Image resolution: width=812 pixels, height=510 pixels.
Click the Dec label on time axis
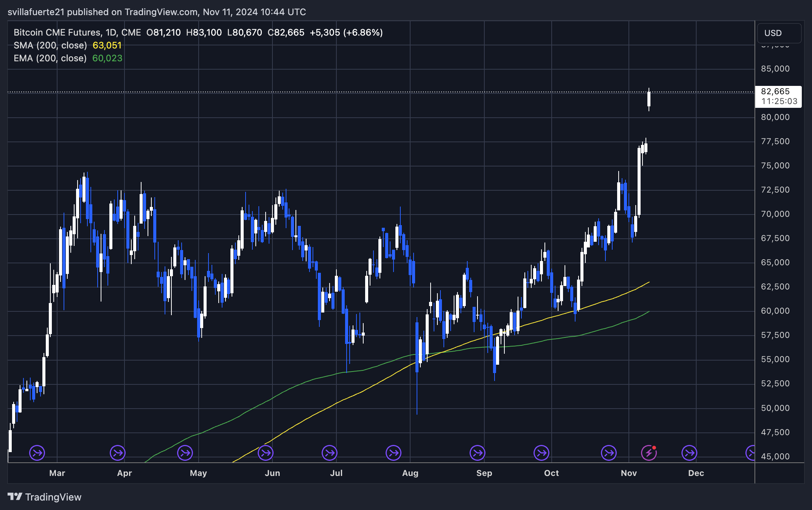click(x=696, y=473)
